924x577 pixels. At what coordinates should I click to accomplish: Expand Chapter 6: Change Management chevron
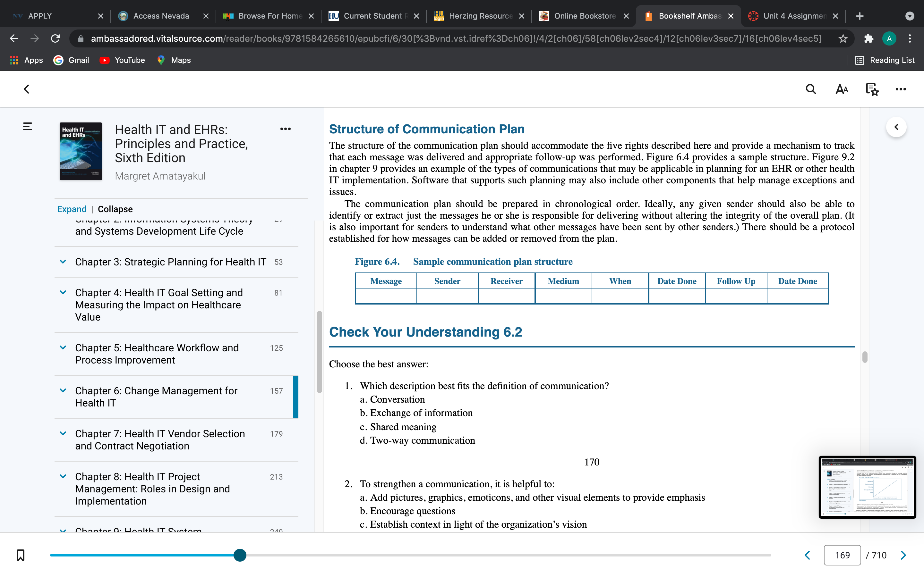click(63, 390)
